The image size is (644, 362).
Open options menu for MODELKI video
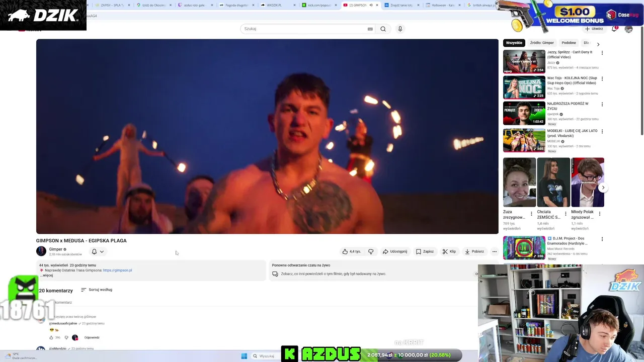[x=602, y=131]
